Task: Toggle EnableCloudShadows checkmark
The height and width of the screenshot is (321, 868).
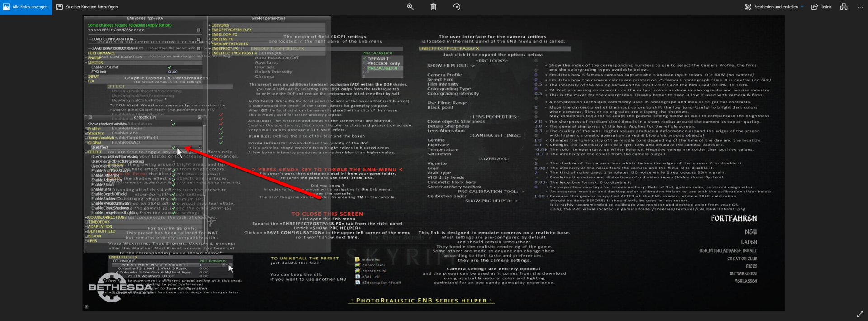Action: [174, 208]
